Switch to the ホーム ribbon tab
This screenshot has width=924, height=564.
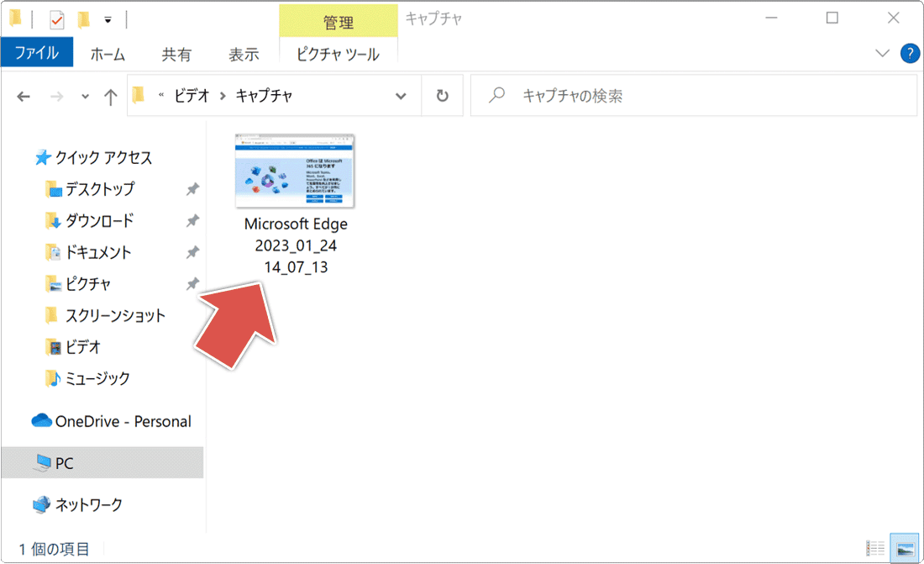[107, 55]
